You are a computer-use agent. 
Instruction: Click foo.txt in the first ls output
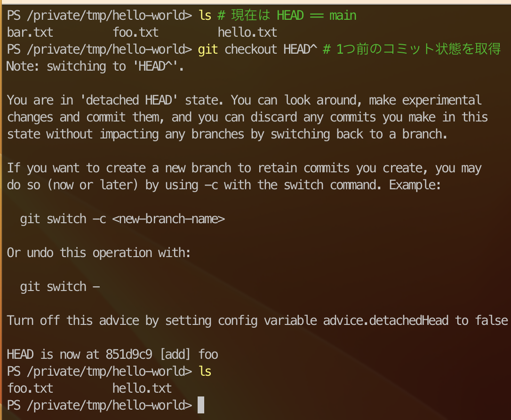[136, 32]
